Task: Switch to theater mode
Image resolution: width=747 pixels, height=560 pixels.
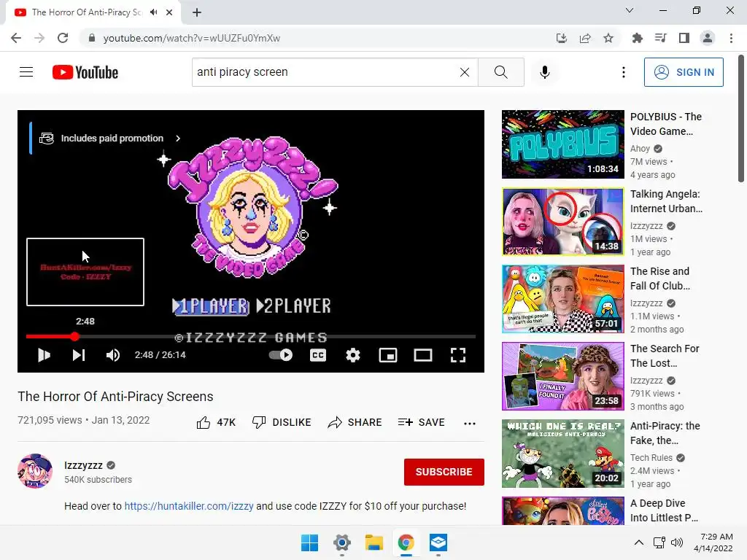Action: click(x=422, y=355)
